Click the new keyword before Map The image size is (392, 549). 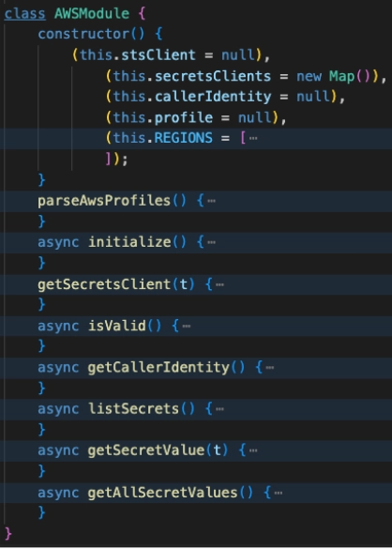[x=309, y=76]
